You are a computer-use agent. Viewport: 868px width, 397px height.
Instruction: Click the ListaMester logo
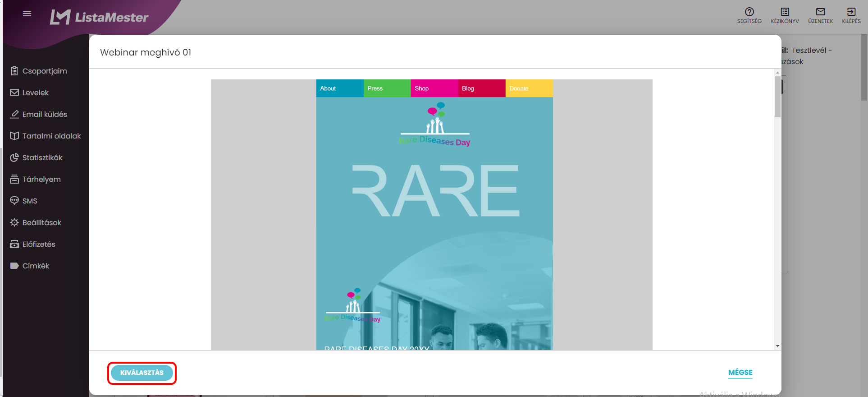point(99,17)
